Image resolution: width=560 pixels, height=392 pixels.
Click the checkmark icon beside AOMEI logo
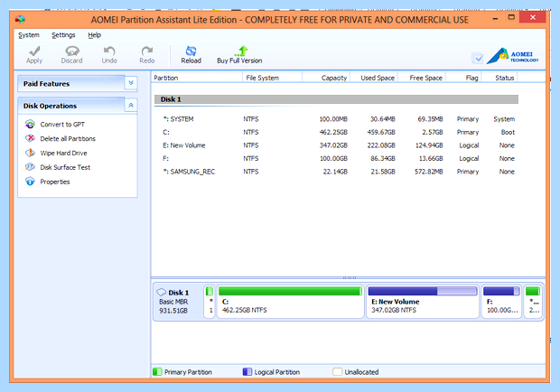(478, 58)
